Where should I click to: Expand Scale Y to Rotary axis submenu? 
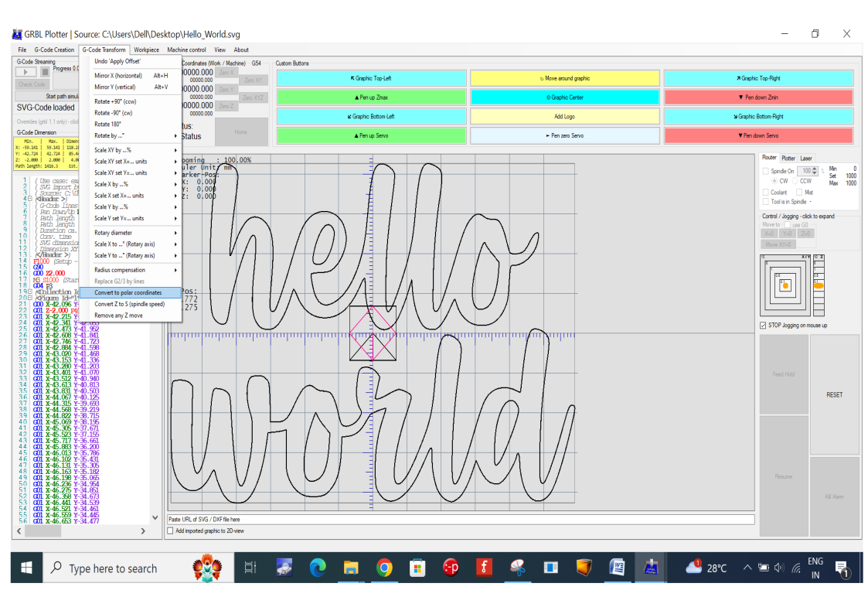point(131,256)
